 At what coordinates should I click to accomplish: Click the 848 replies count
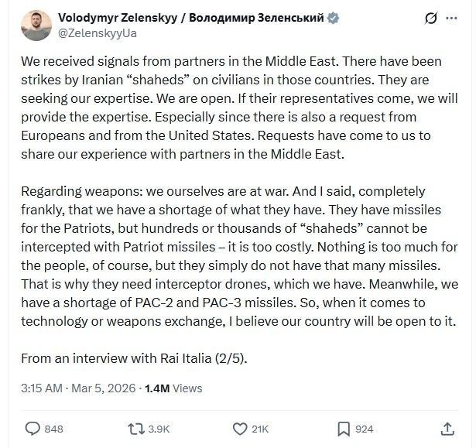pyautogui.click(x=53, y=429)
